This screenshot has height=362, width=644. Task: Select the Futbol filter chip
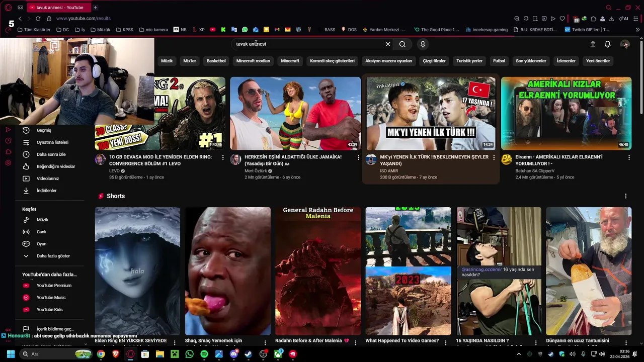click(499, 61)
